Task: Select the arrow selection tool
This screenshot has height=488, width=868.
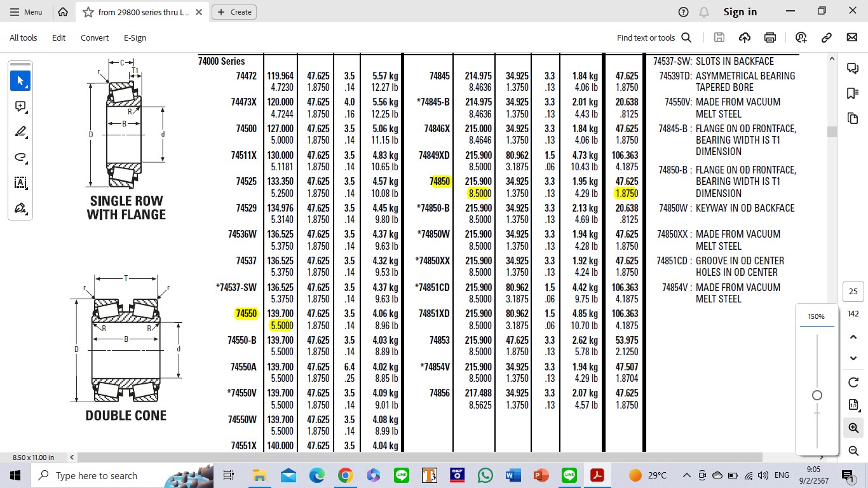Action: pos(20,81)
